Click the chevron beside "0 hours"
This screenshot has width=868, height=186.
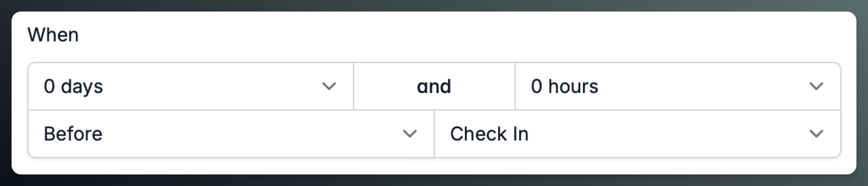[x=816, y=86]
